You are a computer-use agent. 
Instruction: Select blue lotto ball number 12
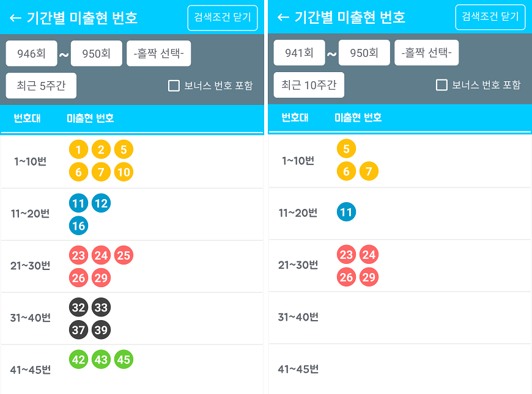pyautogui.click(x=101, y=203)
